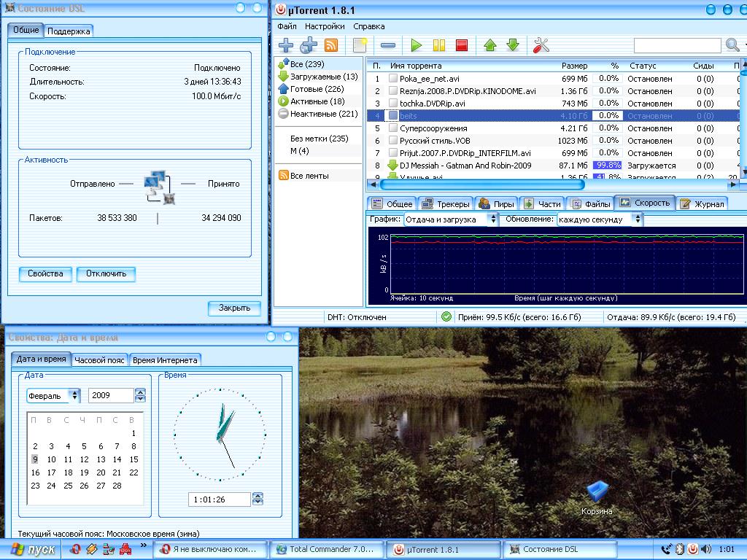Click the Свойства button in DSL status
Image resolution: width=747 pixels, height=560 pixels.
coord(45,274)
